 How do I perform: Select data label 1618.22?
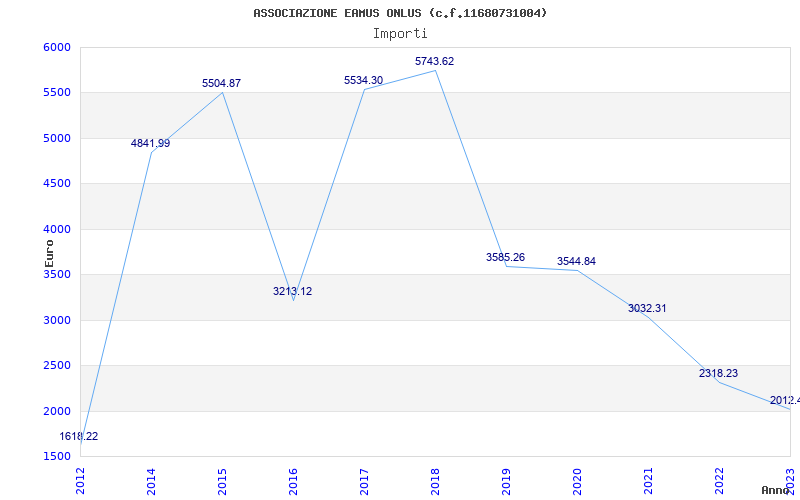[x=79, y=436]
